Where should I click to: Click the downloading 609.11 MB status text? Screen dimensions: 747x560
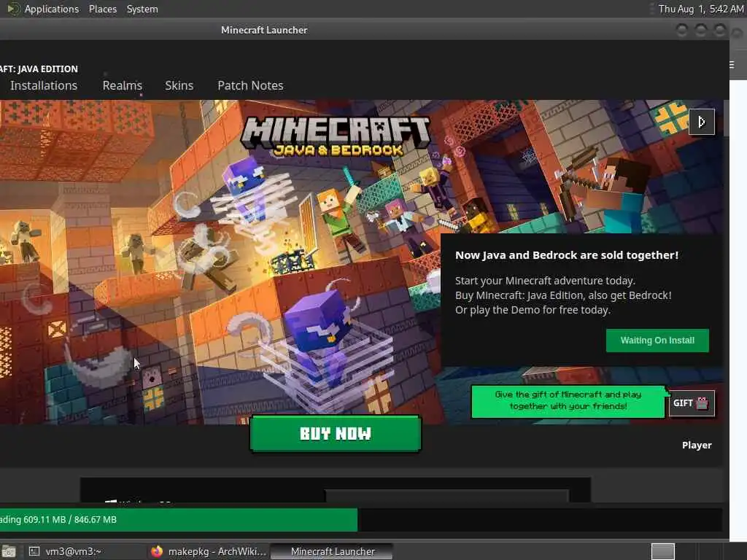point(58,519)
